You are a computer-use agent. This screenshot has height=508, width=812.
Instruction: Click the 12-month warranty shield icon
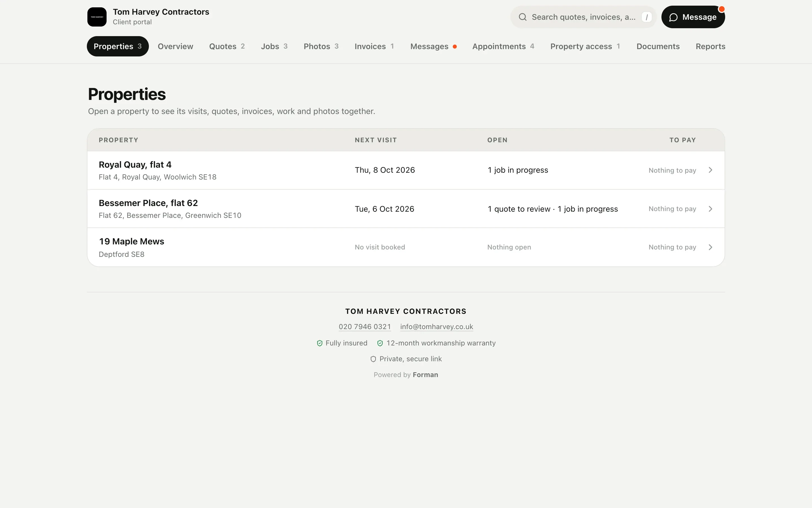pos(380,343)
